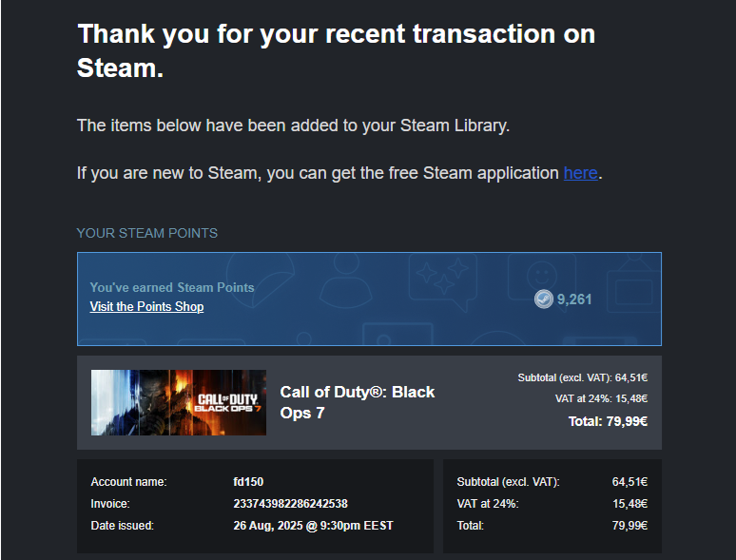Click the 'Thank you for your recent transaction' heading
The image size is (736, 560).
[336, 50]
